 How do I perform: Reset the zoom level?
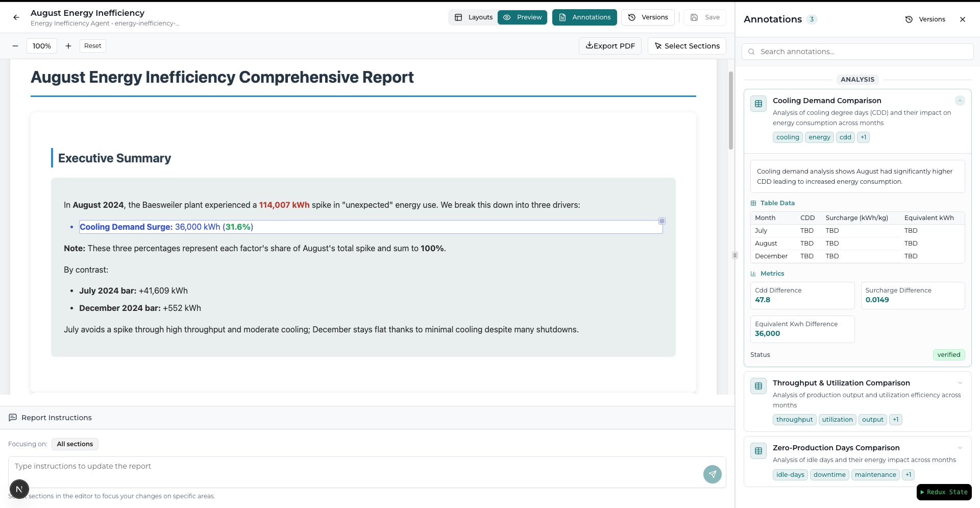93,46
